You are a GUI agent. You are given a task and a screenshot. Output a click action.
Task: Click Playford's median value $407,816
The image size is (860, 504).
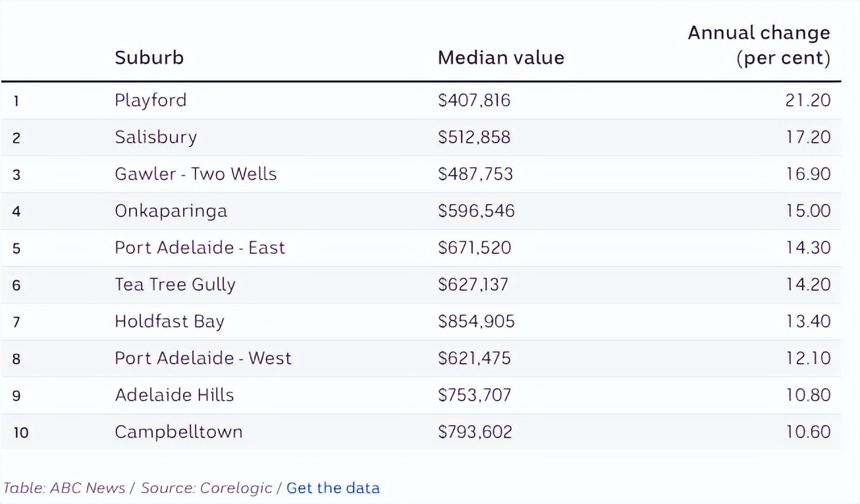point(474,100)
